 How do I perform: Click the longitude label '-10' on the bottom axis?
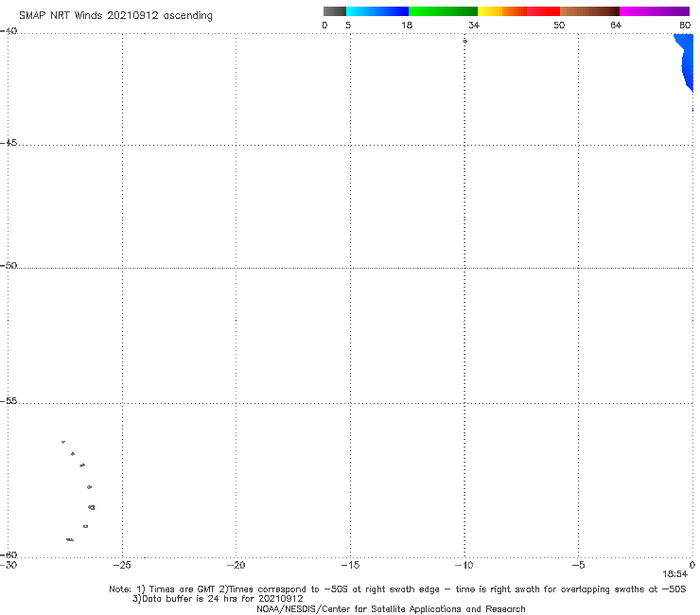[464, 565]
